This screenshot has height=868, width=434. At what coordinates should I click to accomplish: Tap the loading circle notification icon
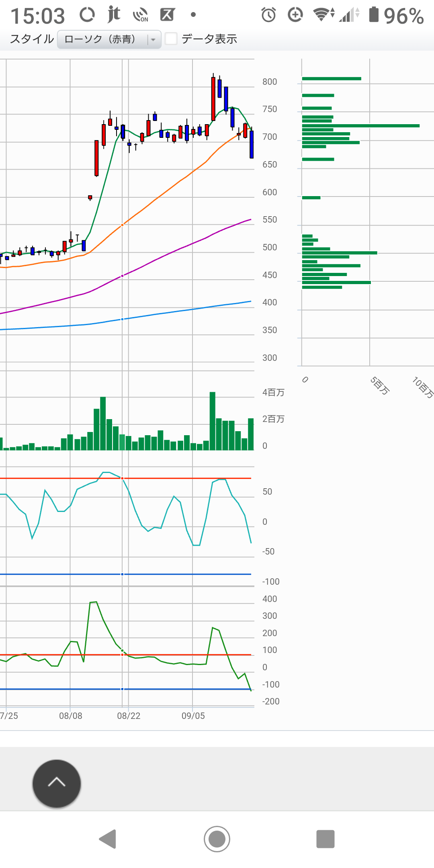coord(87,15)
